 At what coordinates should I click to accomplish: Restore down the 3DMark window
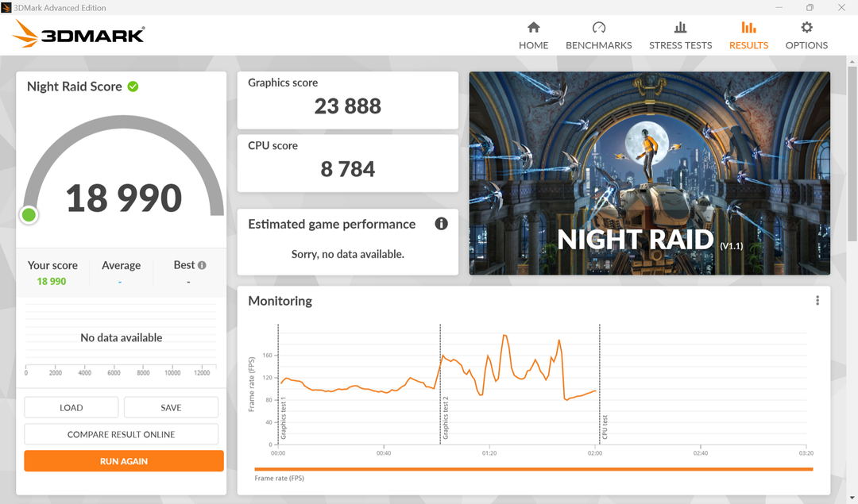pos(809,8)
